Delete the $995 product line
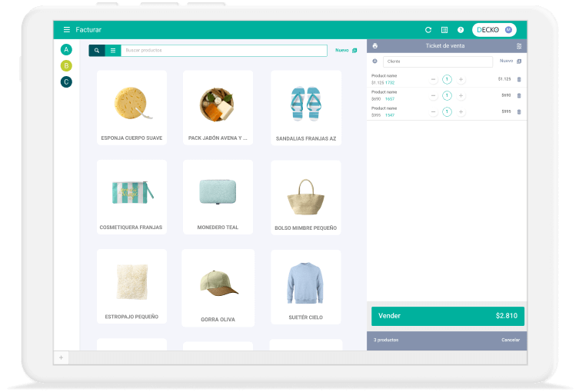Screen dimensions: 579x392 point(519,112)
